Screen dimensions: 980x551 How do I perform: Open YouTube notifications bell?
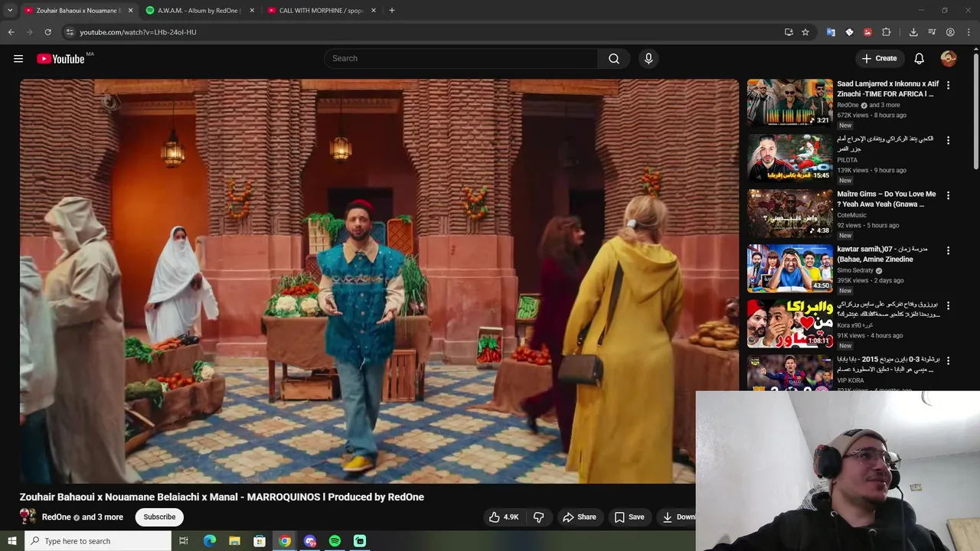click(x=920, y=58)
